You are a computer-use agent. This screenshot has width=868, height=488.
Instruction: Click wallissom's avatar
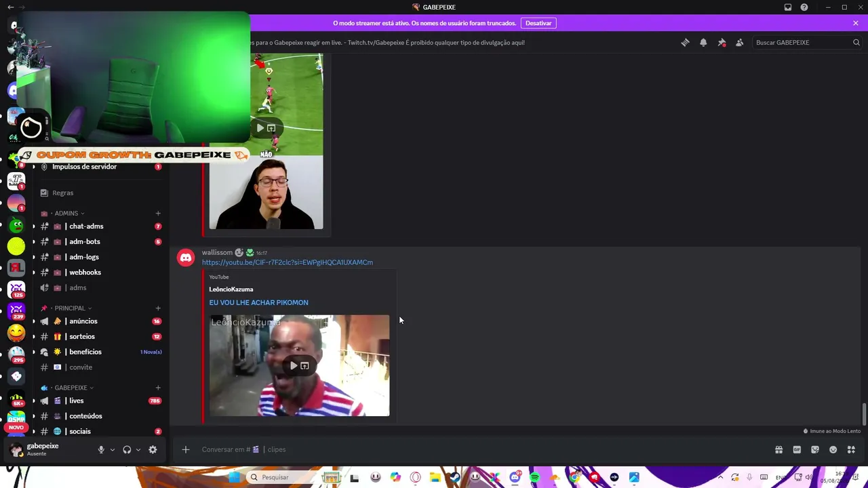click(186, 258)
